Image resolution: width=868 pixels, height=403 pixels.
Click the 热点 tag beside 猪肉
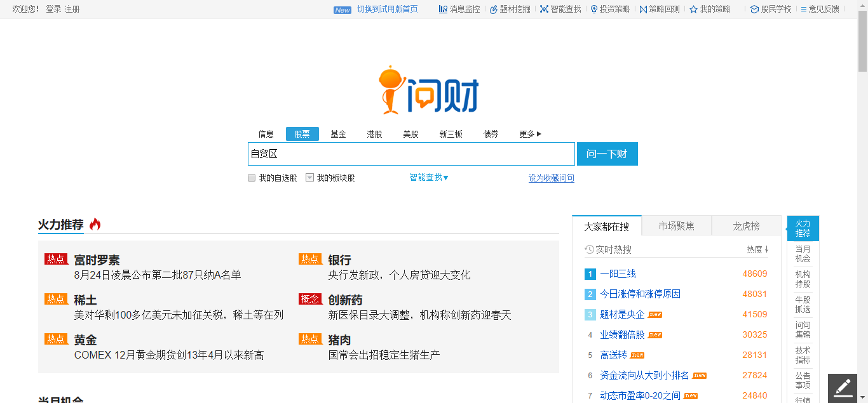tap(310, 339)
